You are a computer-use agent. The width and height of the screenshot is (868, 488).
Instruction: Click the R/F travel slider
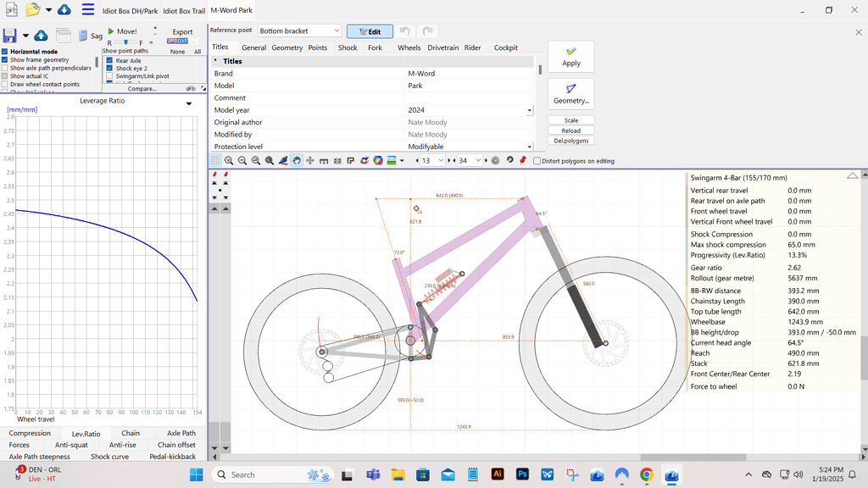125,42
